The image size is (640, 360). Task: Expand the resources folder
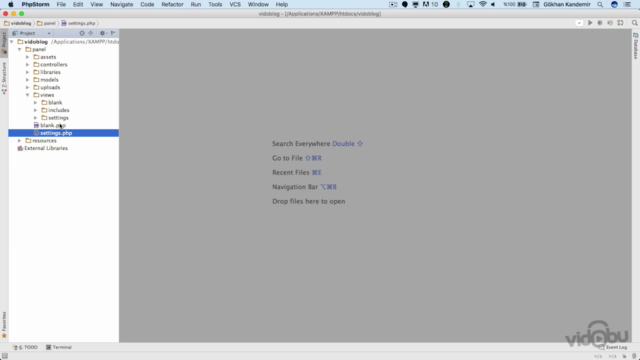click(x=20, y=141)
